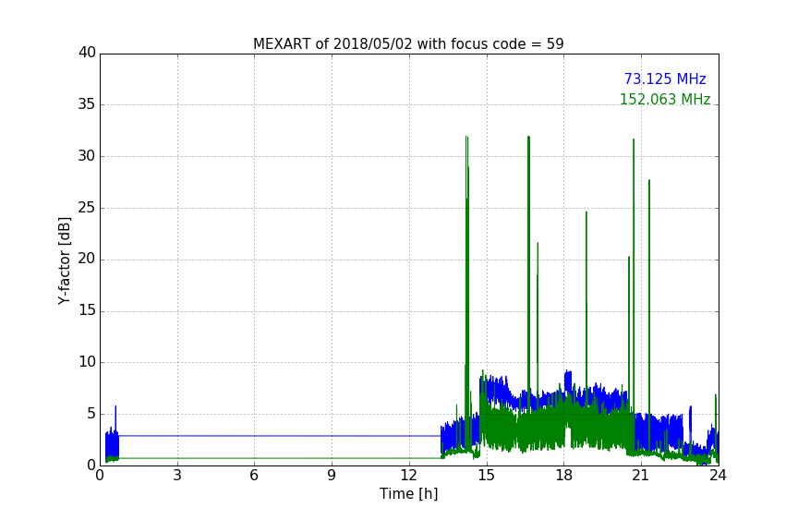
Task: Click the x-axis tick label '18'
Action: [564, 476]
